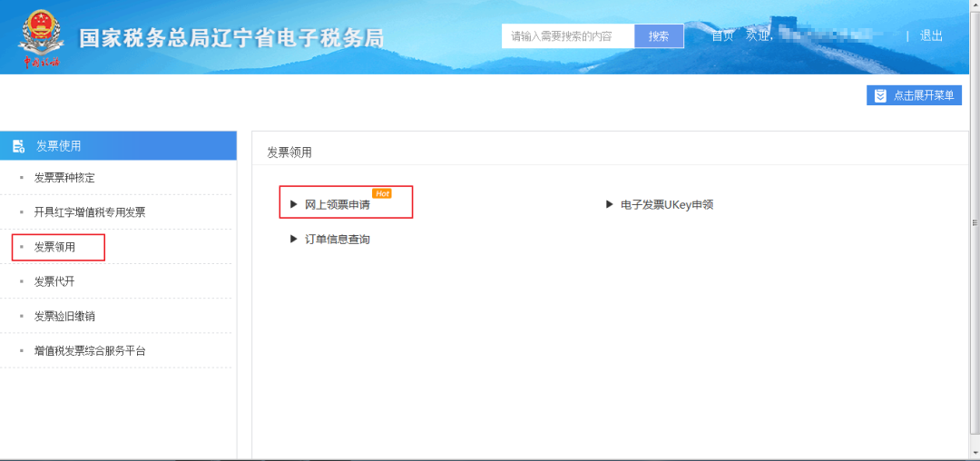The image size is (980, 461).
Task: Click the icon on 点击展开菜单 button
Action: [880, 96]
